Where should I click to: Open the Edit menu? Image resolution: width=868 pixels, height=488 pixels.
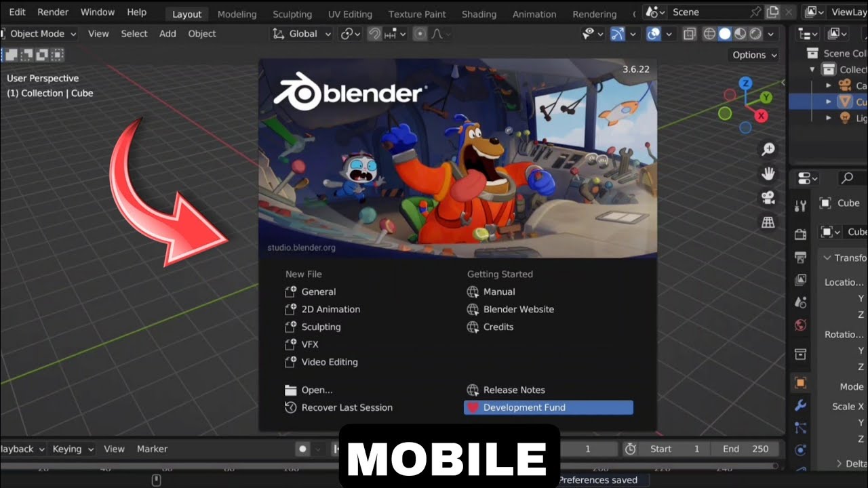(x=17, y=12)
